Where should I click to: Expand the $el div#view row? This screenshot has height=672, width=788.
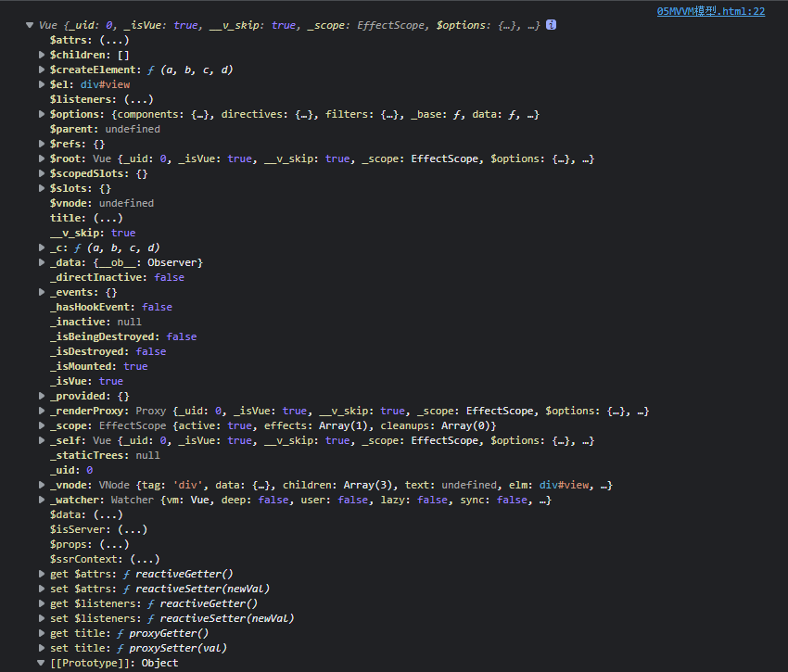[x=42, y=84]
